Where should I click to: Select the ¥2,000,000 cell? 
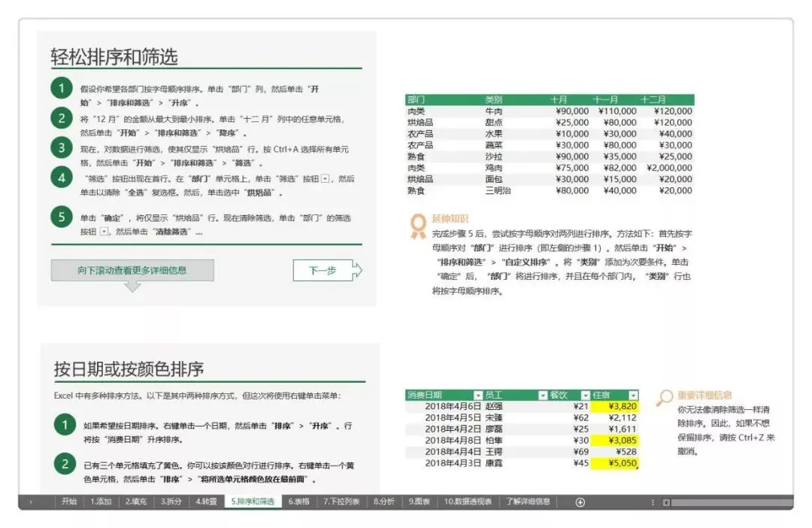[666, 168]
